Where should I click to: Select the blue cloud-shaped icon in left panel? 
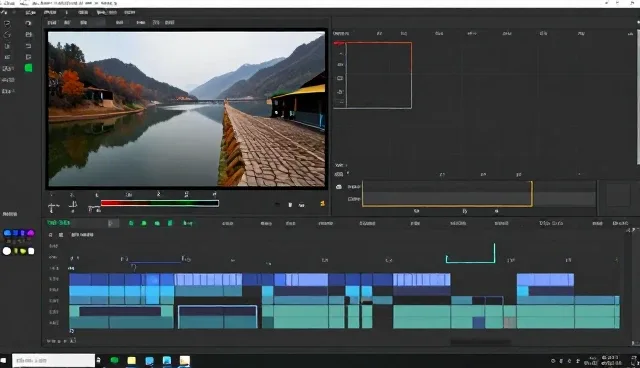pyautogui.click(x=7, y=233)
